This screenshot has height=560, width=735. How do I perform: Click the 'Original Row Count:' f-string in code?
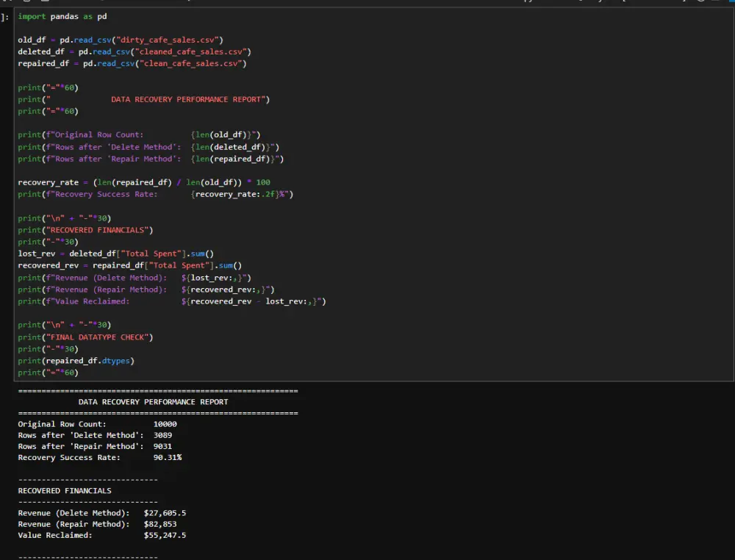point(99,135)
